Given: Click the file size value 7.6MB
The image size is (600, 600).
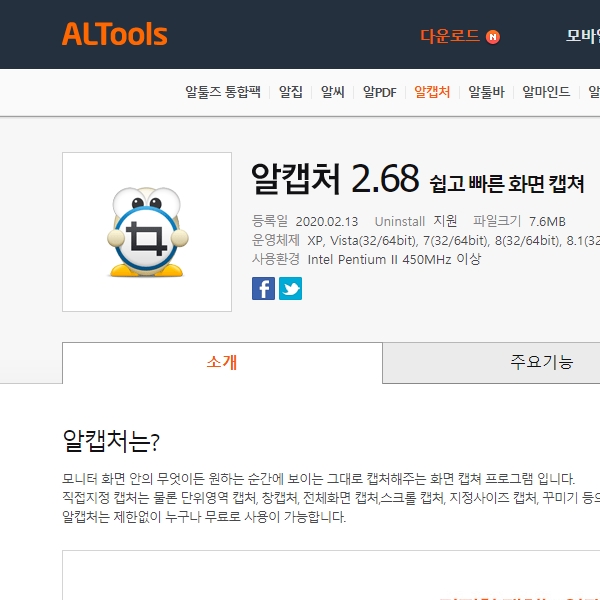Looking at the screenshot, I should 547,222.
